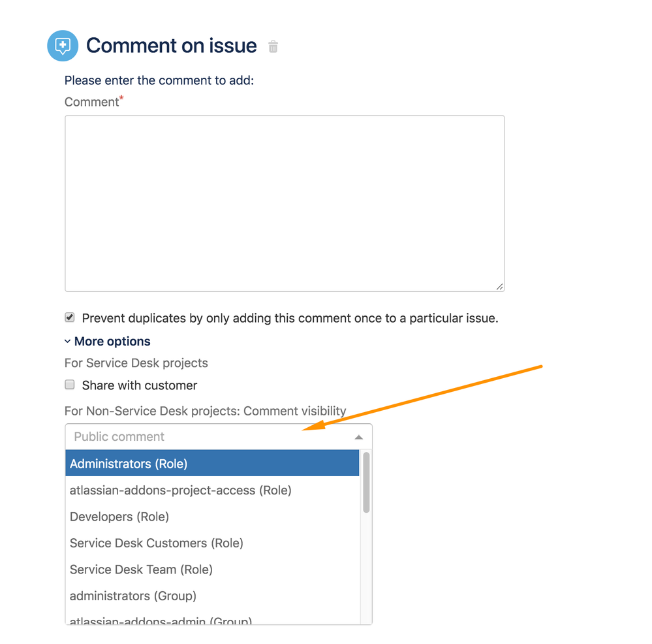652x644 pixels.
Task: Check Share with customer
Action: point(69,385)
